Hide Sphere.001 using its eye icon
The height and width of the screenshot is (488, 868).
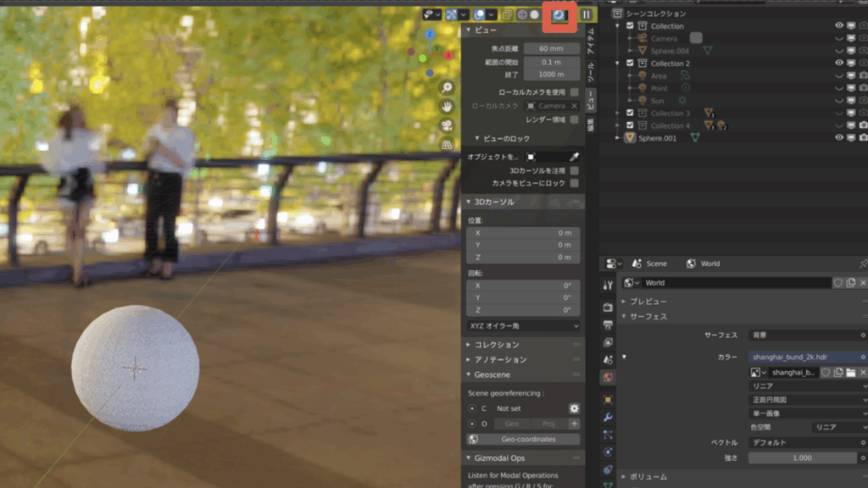839,137
